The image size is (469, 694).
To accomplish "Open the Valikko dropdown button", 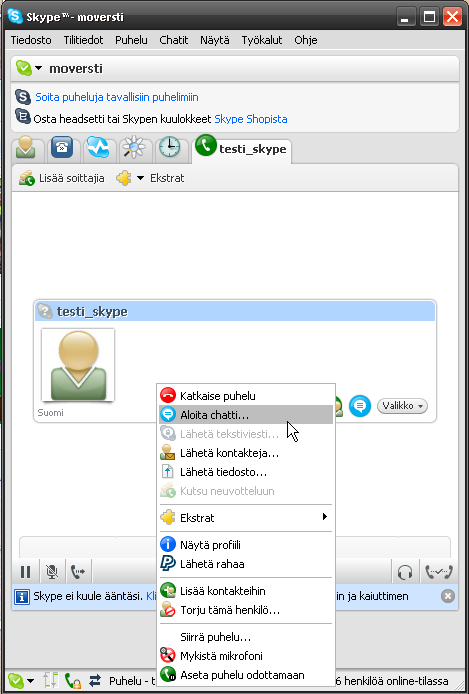I will (402, 406).
